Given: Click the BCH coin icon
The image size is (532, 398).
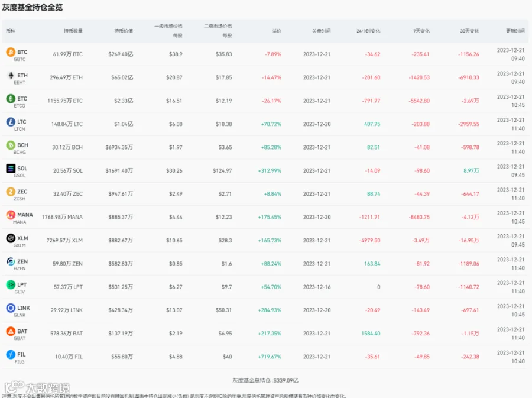Looking at the screenshot, I should (x=11, y=145).
